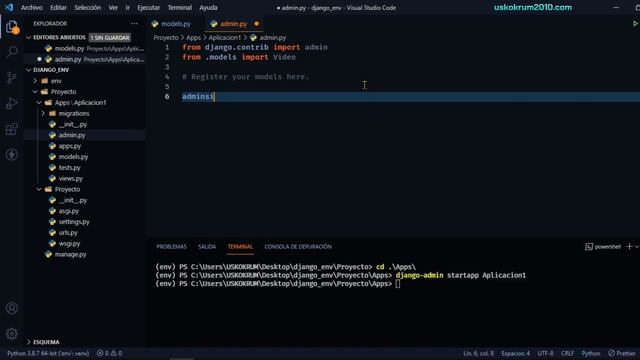Open the Terminal menu
This screenshot has width=640, height=360.
coord(180,7)
